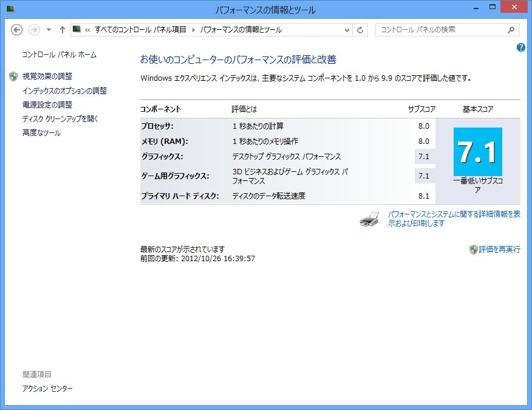The width and height of the screenshot is (532, 410).
Task: Click the 7.1 base score tile
Action: coord(478,152)
